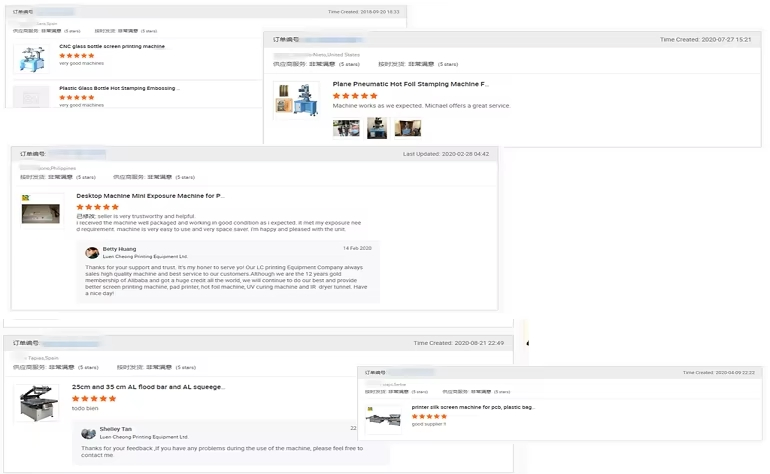The width and height of the screenshot is (770, 474).
Task: View second review photo under Michael review
Action: [x=377, y=128]
